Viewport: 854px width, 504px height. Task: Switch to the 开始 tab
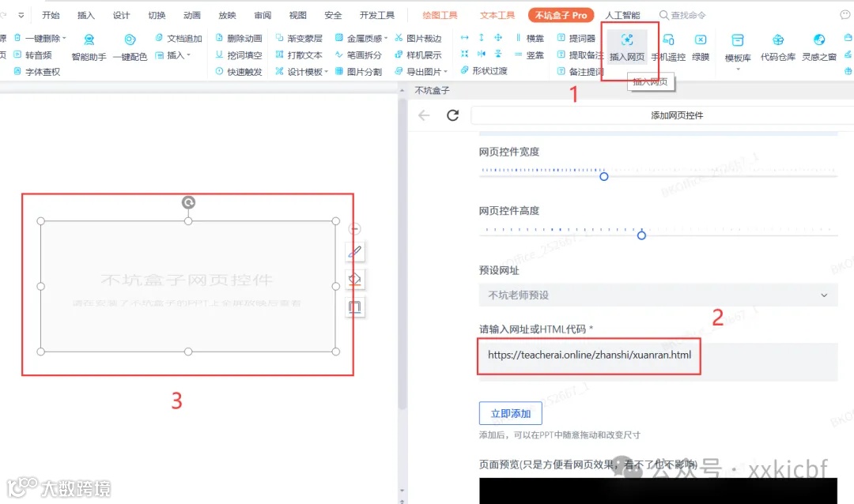click(51, 15)
